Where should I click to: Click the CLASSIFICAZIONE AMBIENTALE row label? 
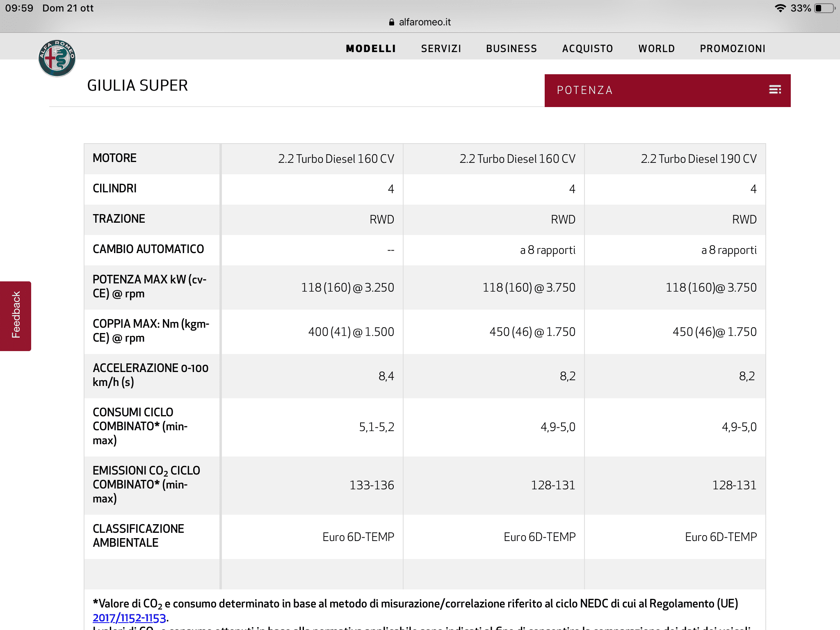point(138,536)
